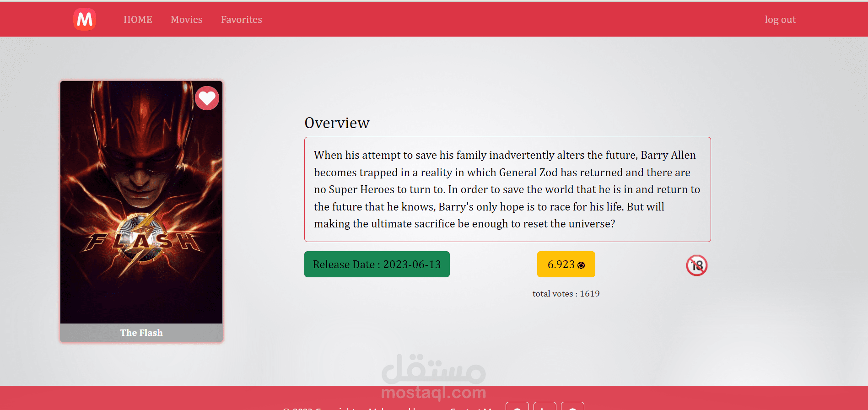The height and width of the screenshot is (410, 868).
Task: Click the yellow 6.923 rating badge
Action: pyautogui.click(x=566, y=264)
